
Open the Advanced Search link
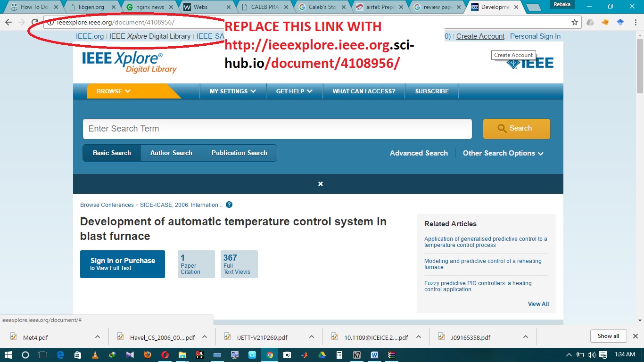tap(419, 153)
